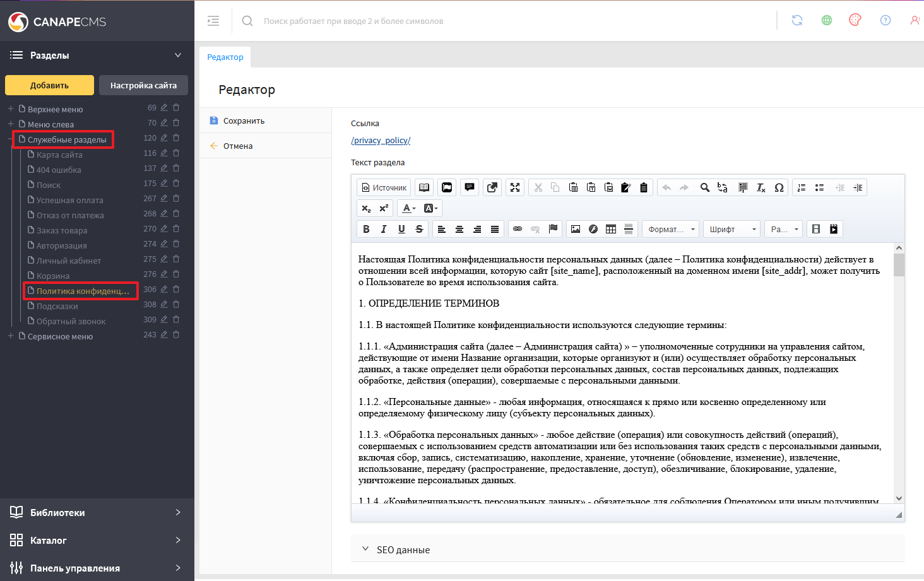Click the anchor flag icon
The height and width of the screenshot is (581, 924).
tap(553, 229)
